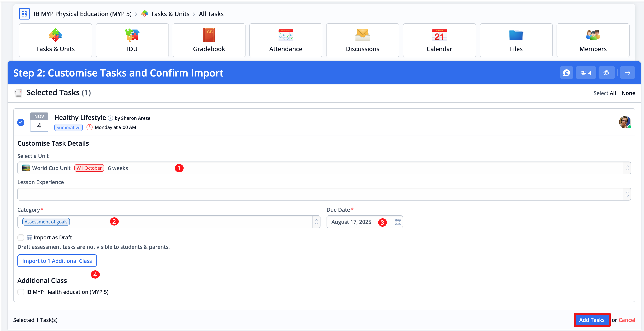Switch to the Attendance tab
Screen dimensions: 644x331
click(x=285, y=40)
